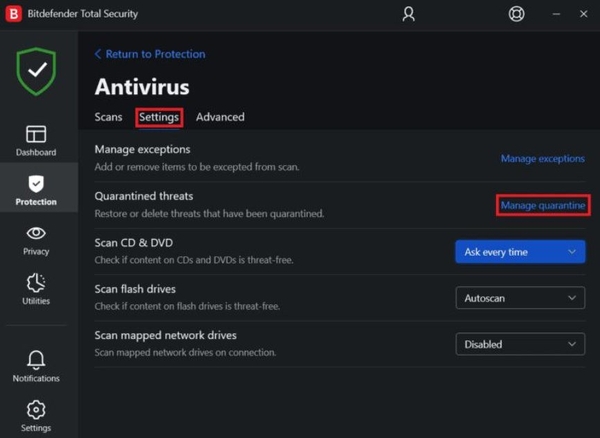Expand the mapped network drives Disabled dropdown
Screen dimensions: 600x438
pos(520,344)
